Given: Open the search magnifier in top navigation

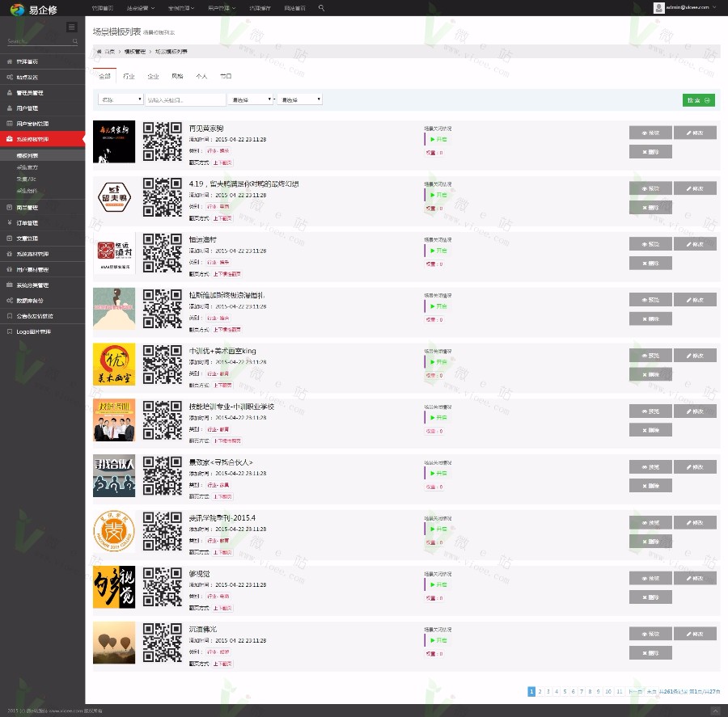Looking at the screenshot, I should point(321,8).
